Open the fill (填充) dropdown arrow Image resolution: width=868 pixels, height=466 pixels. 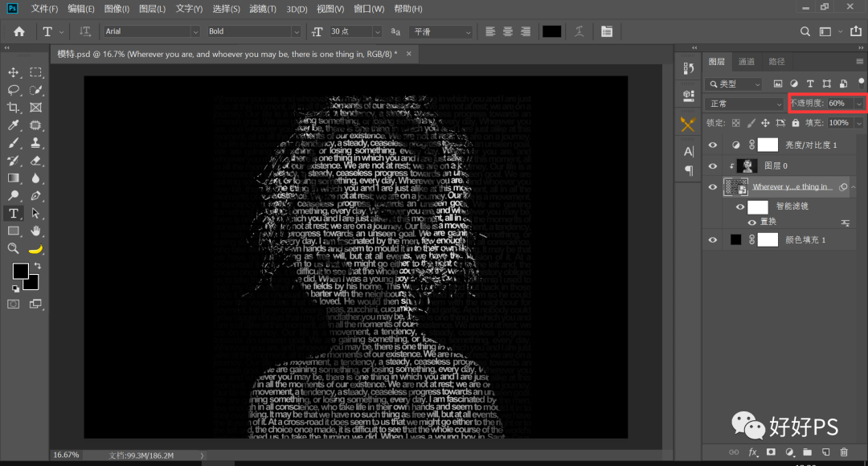pos(859,123)
